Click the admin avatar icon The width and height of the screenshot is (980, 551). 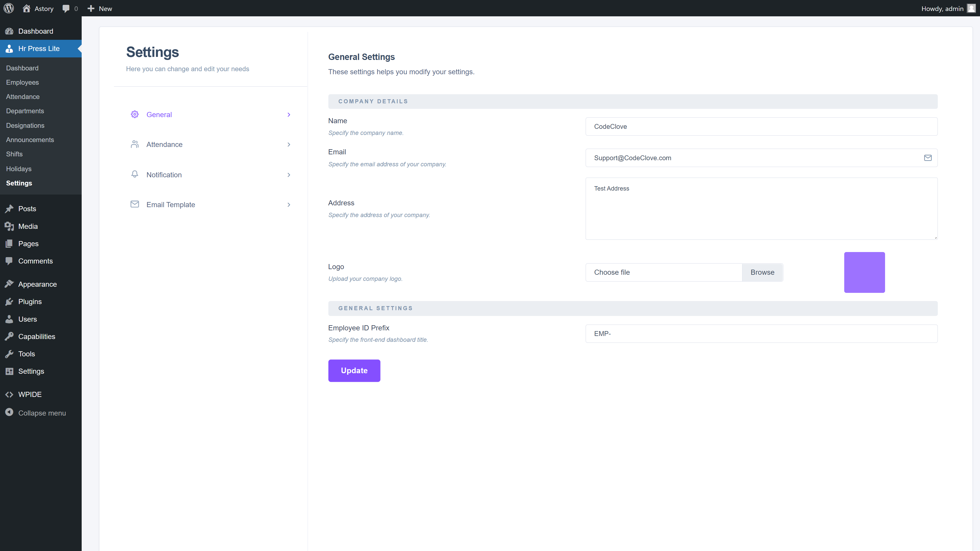pyautogui.click(x=971, y=8)
